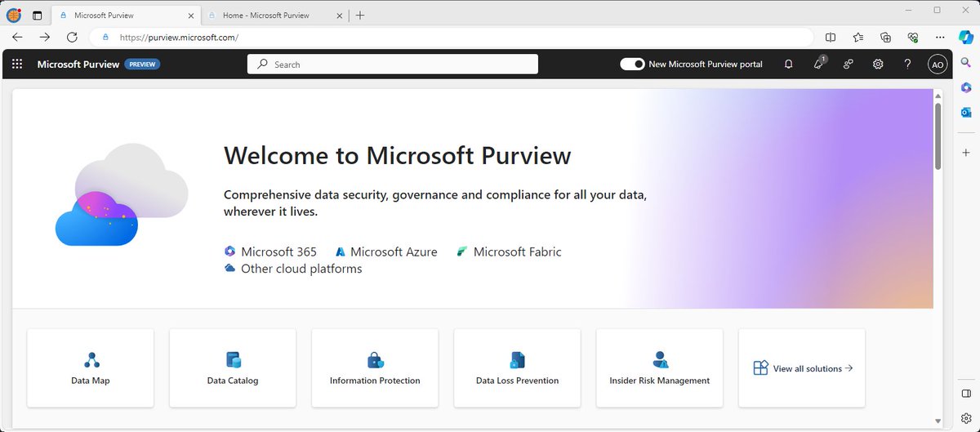Open the AO account avatar
The height and width of the screenshot is (432, 980).
pyautogui.click(x=937, y=64)
